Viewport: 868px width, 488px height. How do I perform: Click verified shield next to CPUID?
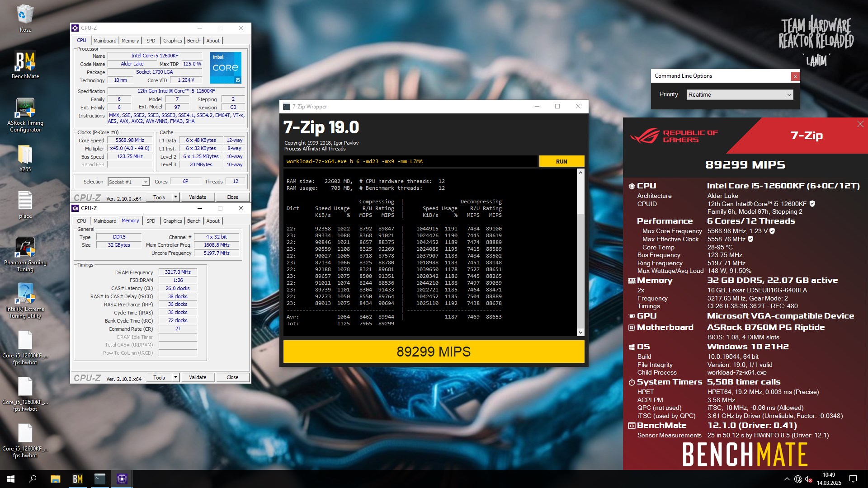(x=812, y=204)
